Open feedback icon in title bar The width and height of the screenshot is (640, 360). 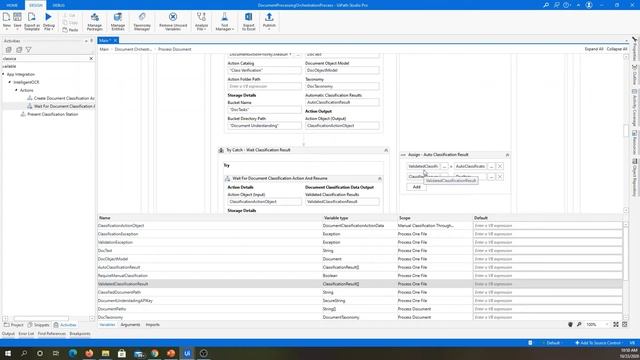[556, 5]
